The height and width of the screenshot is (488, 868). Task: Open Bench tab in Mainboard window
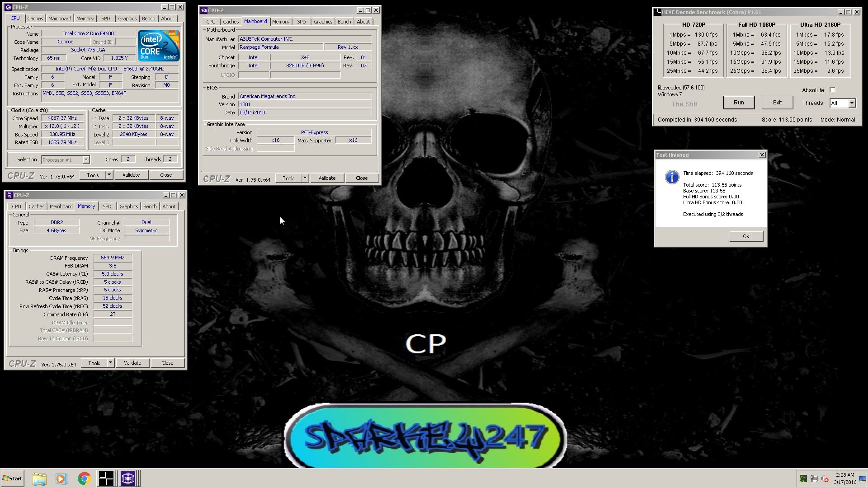click(x=344, y=22)
